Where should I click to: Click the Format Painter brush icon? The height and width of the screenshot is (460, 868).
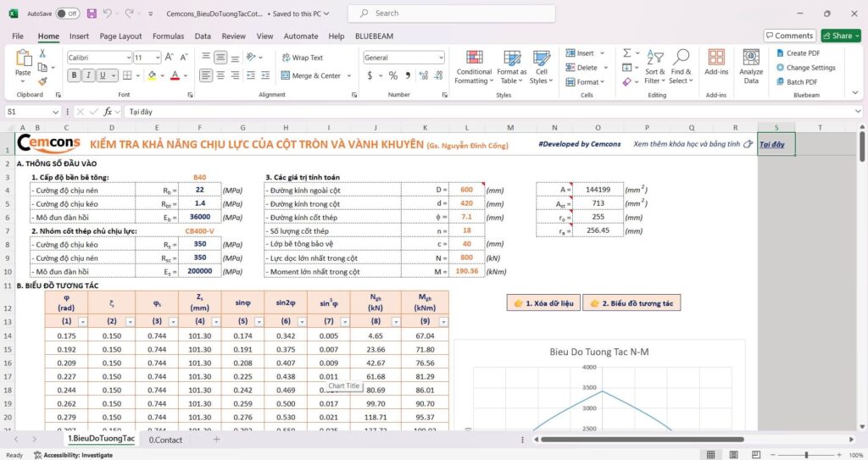[x=42, y=81]
